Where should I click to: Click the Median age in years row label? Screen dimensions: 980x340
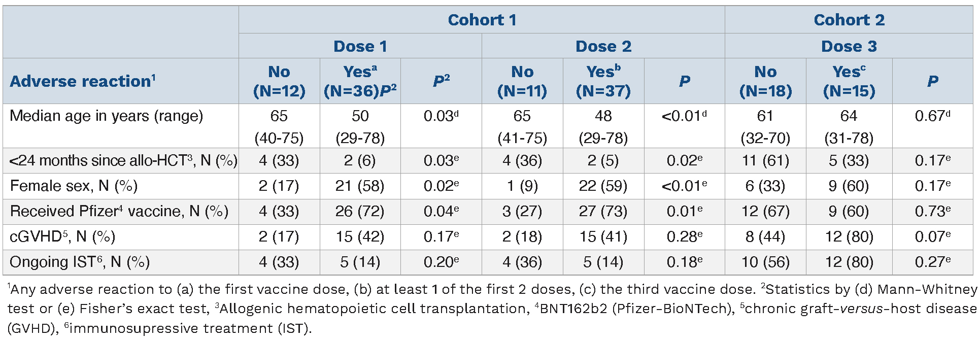(x=106, y=116)
